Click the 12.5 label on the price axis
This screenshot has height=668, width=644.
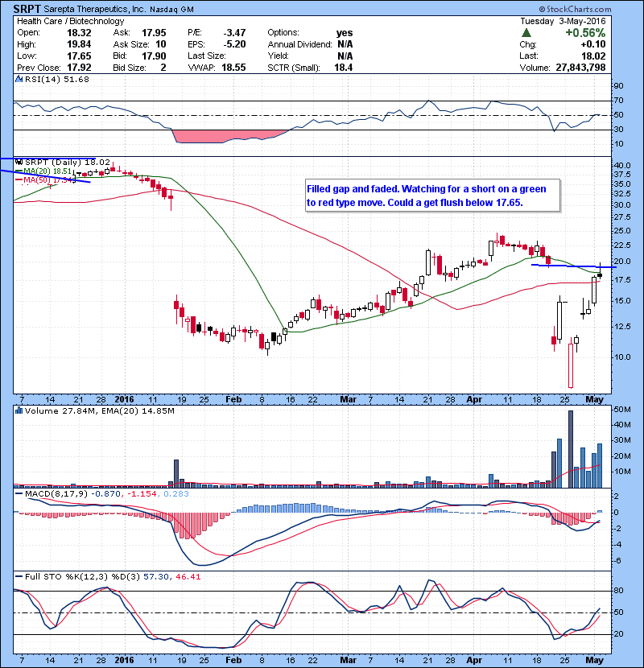tap(621, 327)
